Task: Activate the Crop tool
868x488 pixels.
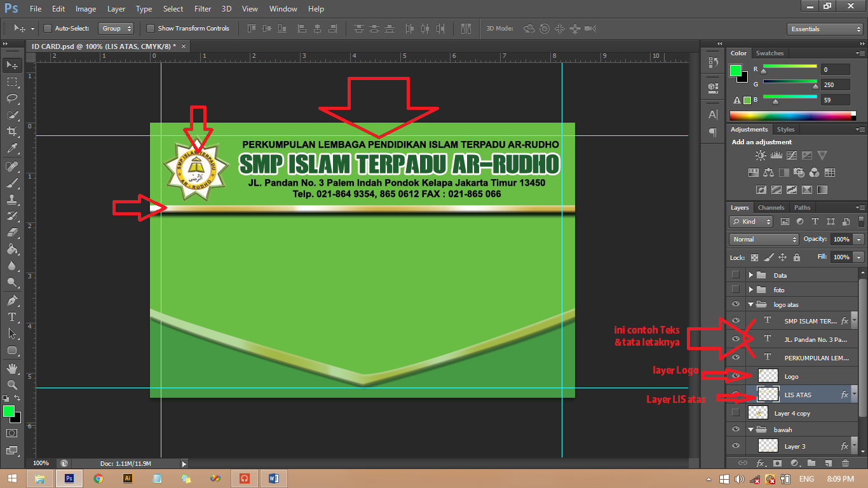Action: click(x=12, y=132)
